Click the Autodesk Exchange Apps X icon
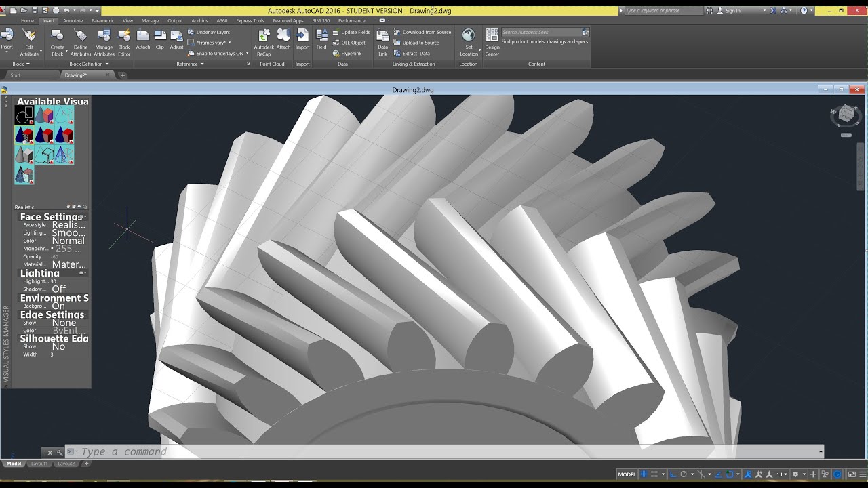 [772, 11]
